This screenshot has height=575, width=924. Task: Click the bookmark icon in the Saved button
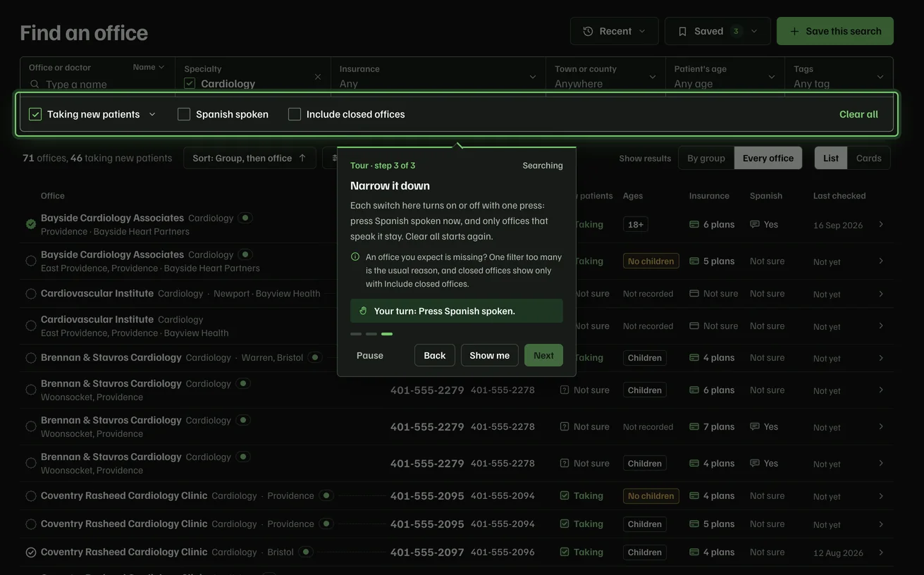[x=682, y=31]
